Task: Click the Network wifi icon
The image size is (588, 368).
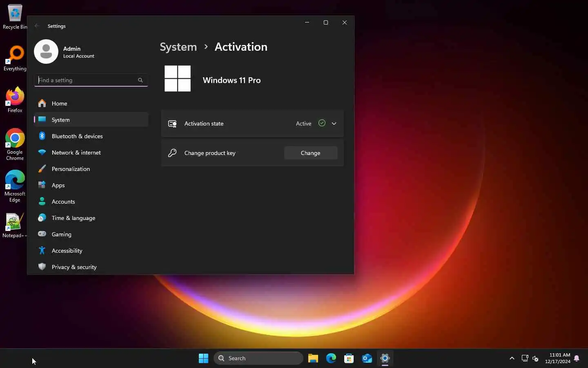Action: click(x=42, y=152)
